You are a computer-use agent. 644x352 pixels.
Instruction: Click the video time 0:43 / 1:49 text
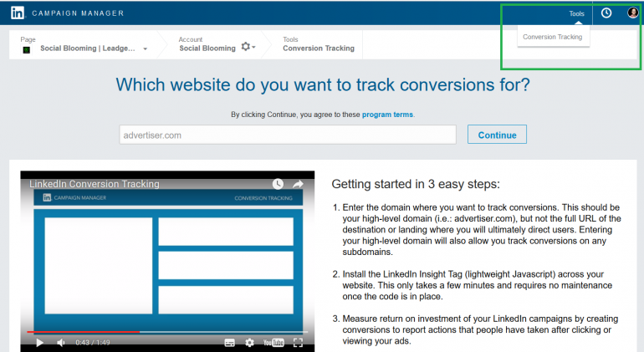[92, 343]
